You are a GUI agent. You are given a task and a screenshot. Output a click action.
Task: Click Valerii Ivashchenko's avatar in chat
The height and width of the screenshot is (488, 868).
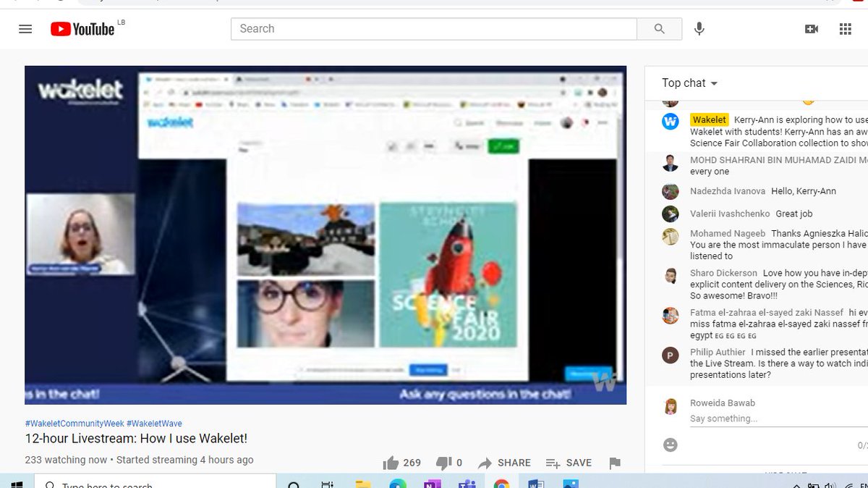pos(671,214)
